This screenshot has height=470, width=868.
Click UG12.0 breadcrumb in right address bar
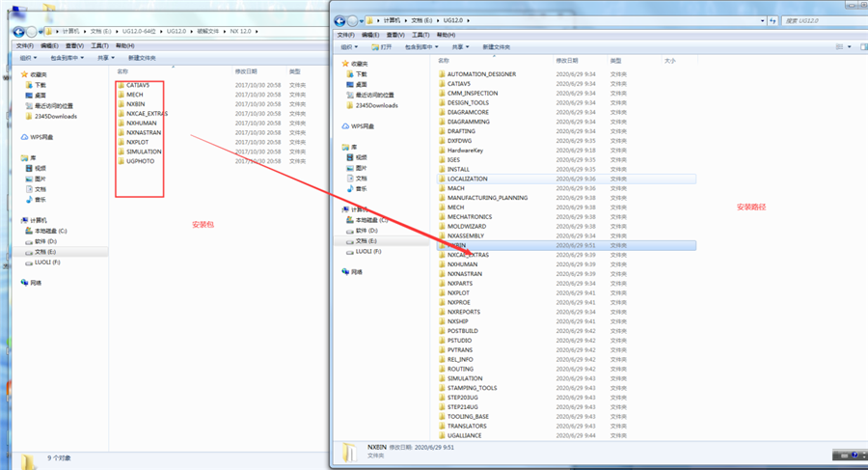453,20
